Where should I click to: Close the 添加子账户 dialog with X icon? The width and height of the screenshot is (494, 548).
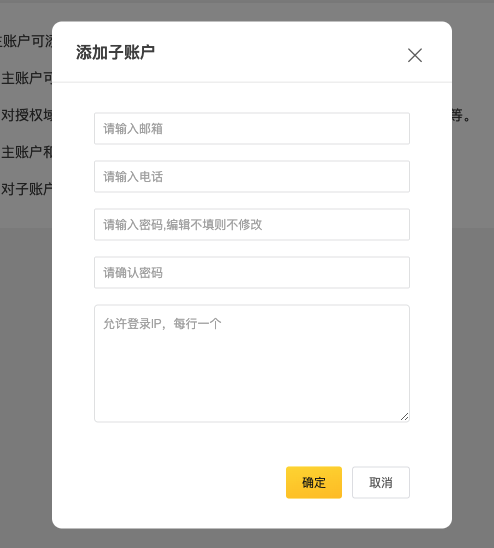415,55
